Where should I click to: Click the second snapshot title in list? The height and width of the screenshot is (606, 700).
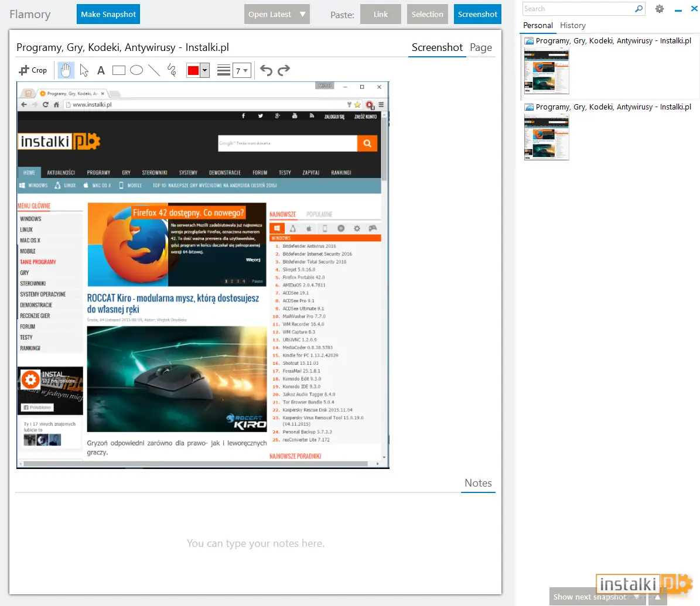[613, 107]
